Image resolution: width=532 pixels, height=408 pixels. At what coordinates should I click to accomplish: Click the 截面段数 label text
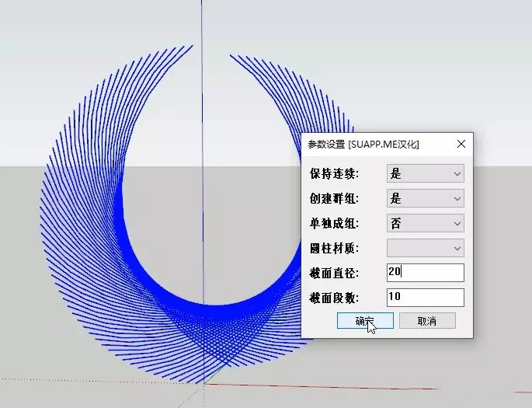334,298
